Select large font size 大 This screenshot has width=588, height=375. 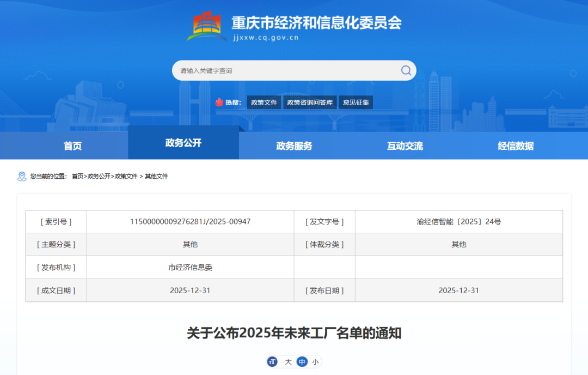point(289,362)
